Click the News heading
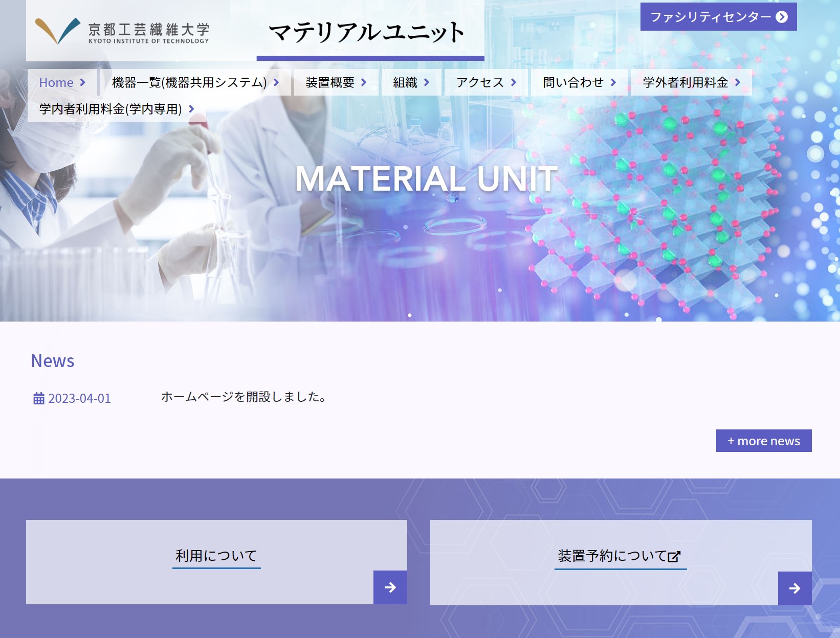Screen dimensions: 840x638 point(53,361)
